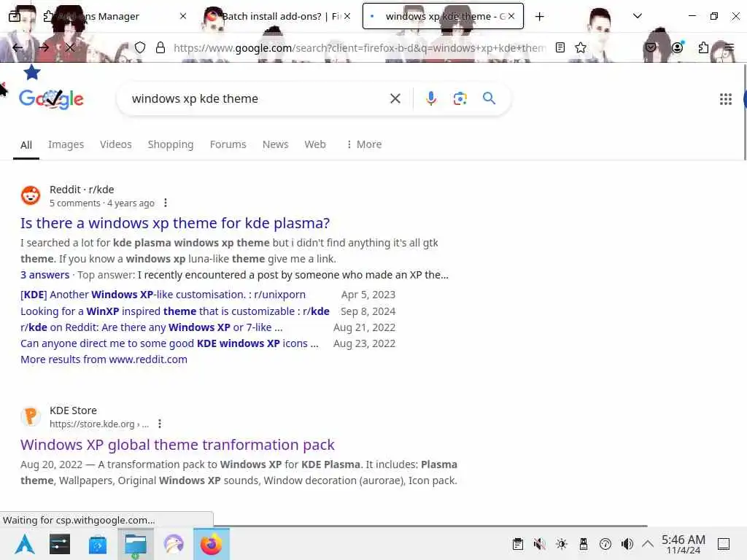
Task: Open the list all tabs dropdown
Action: (x=638, y=16)
